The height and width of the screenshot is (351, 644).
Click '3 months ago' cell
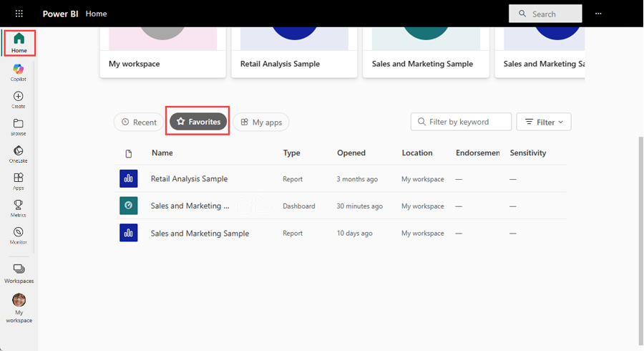pyautogui.click(x=357, y=179)
